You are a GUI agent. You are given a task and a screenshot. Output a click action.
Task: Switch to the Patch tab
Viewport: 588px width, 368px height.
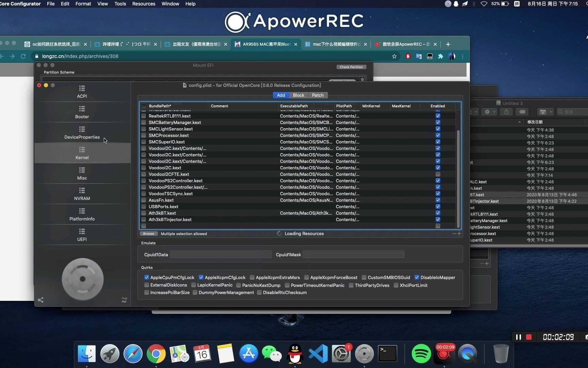tap(317, 95)
